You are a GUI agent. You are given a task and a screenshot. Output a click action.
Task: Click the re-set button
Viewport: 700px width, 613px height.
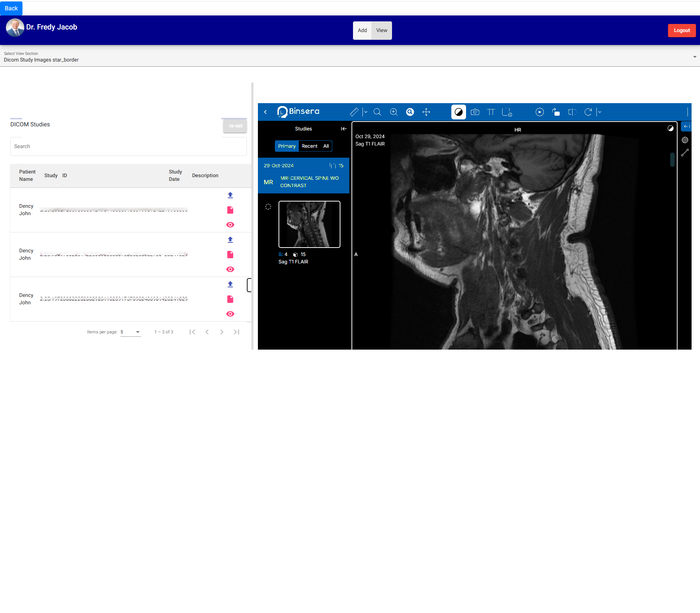(235, 126)
